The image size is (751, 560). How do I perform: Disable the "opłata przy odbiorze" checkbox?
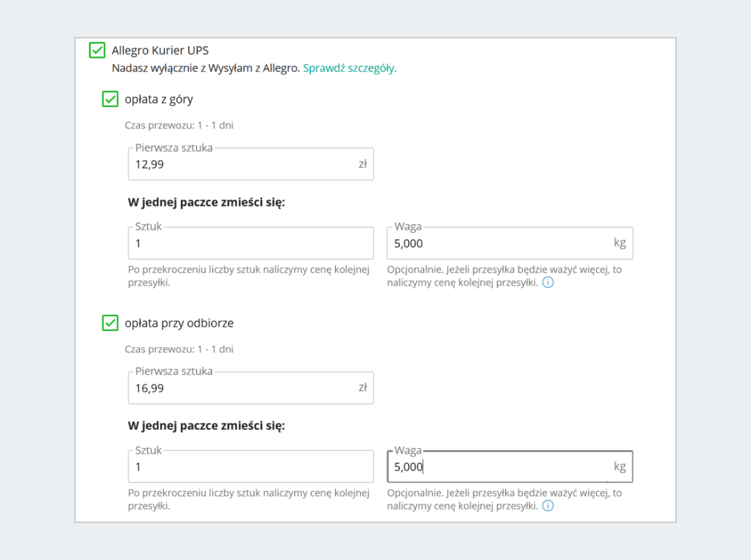(x=110, y=323)
